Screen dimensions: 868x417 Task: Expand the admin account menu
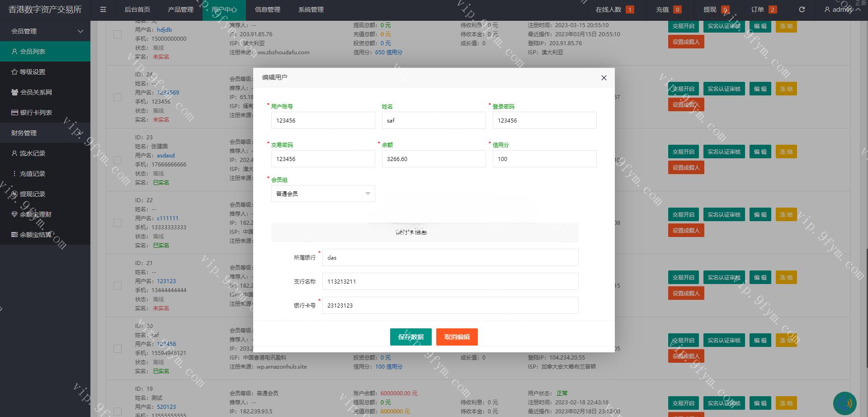coord(842,9)
